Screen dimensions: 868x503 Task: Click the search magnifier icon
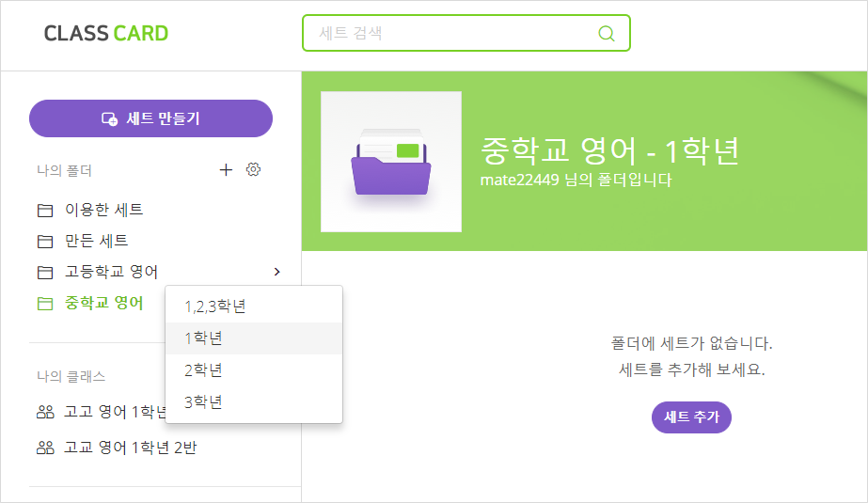pos(607,34)
